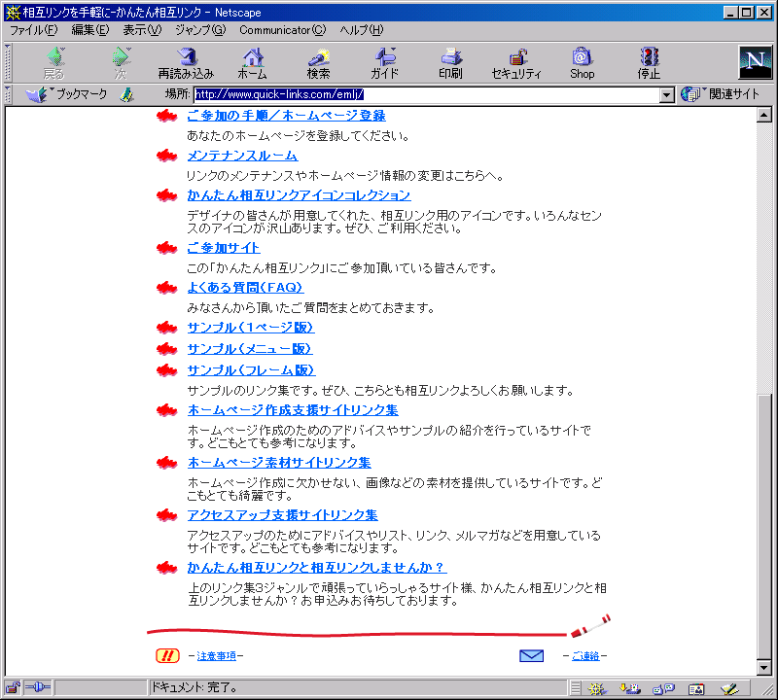Click the scrollbar down arrow
The image size is (778, 700).
(x=764, y=667)
